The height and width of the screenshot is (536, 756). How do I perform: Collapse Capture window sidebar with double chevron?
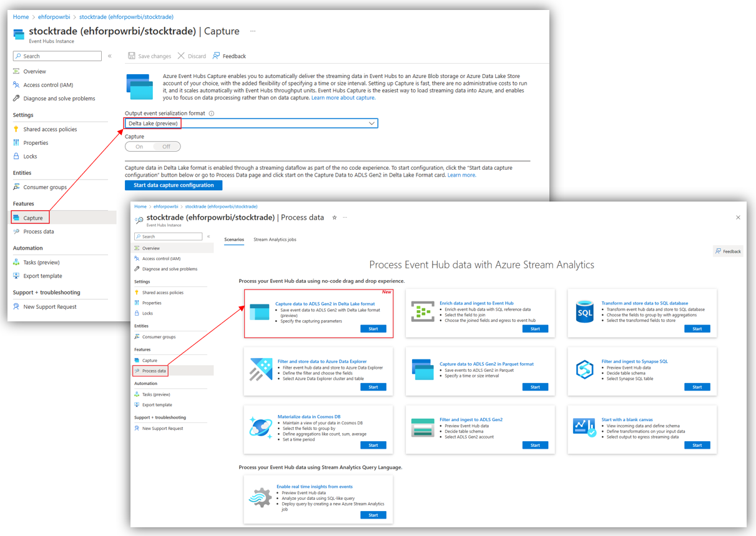pyautogui.click(x=110, y=56)
